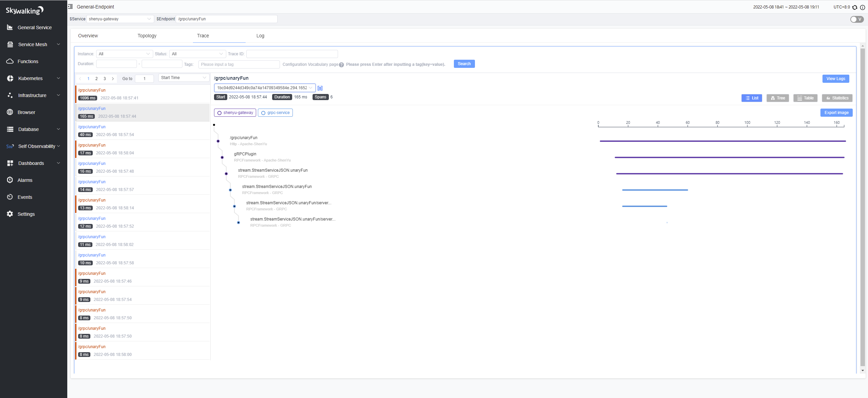Open the $Service shenyu-gateway dropdown
The width and height of the screenshot is (868, 398).
(x=120, y=19)
